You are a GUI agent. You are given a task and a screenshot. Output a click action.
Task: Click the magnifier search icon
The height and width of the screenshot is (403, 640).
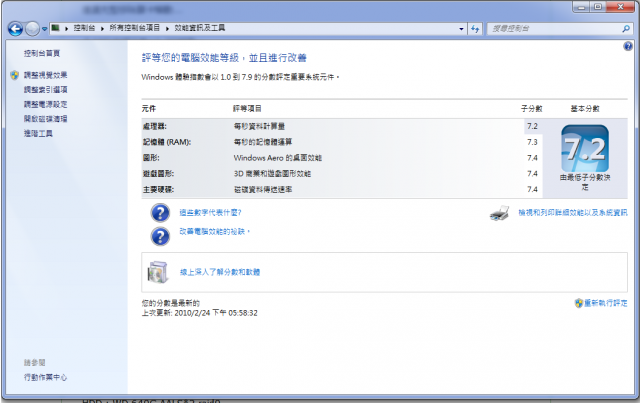626,29
